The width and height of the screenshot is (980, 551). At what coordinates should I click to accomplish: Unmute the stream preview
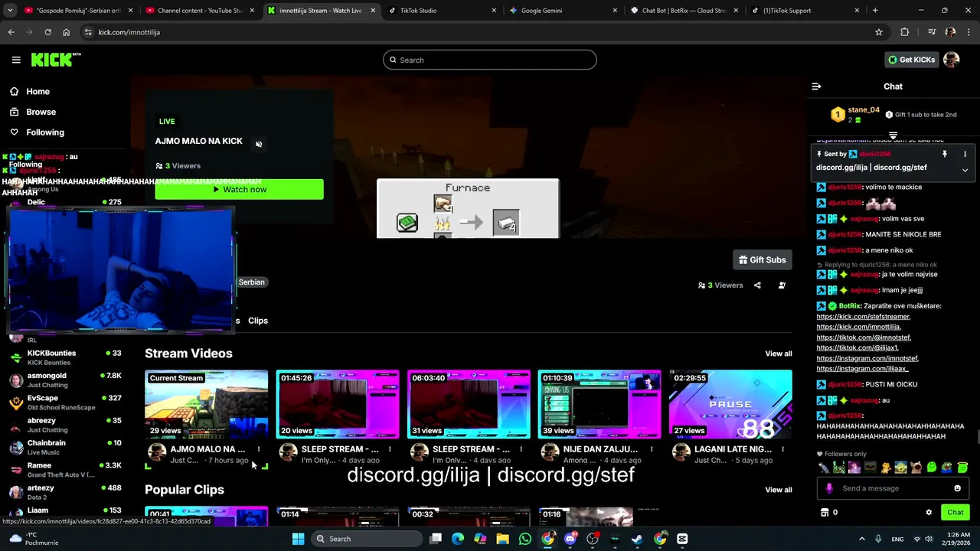(259, 144)
